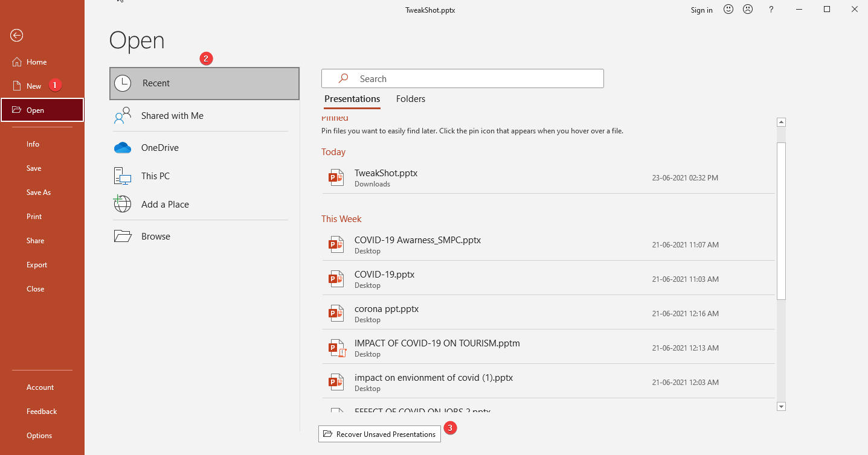Viewport: 868px width, 455px height.
Task: Send a smile with the happy face icon
Action: point(728,9)
